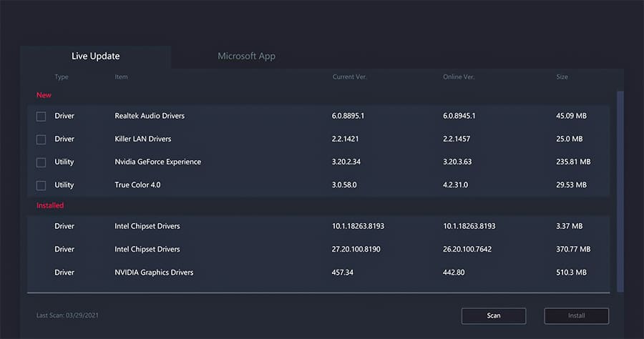Switch to the Live Update tab
The image size is (644, 339).
(x=95, y=56)
